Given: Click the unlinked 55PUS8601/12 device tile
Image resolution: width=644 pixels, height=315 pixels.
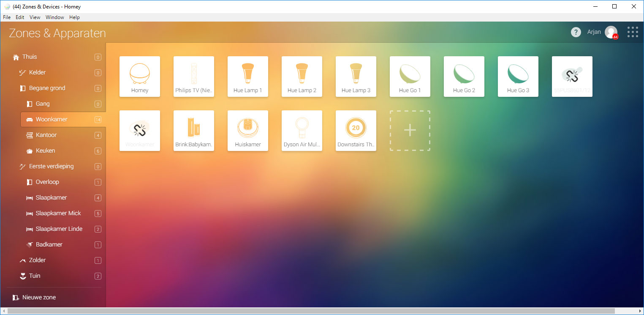Looking at the screenshot, I should pyautogui.click(x=572, y=77).
